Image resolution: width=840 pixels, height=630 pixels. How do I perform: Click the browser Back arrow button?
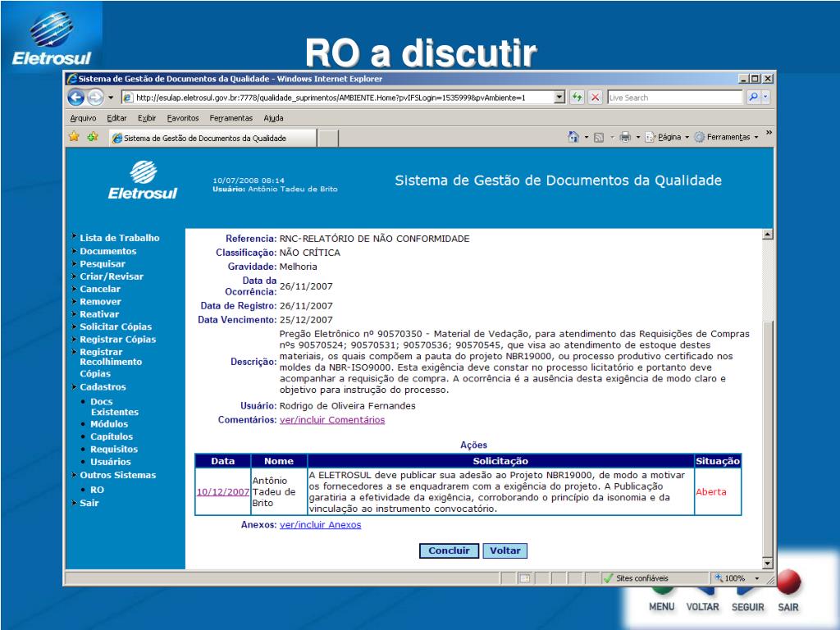pyautogui.click(x=76, y=98)
